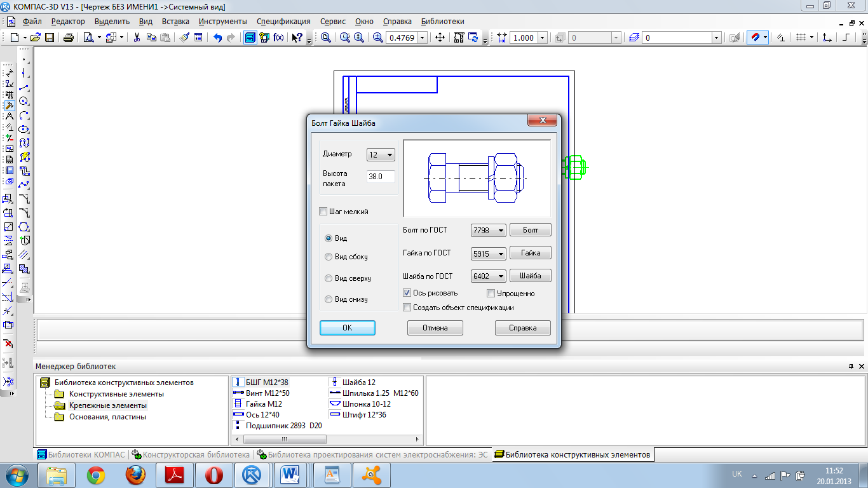The width and height of the screenshot is (868, 488).
Task: Launch KOMPAS from the Windows taskbar
Action: click(x=252, y=475)
